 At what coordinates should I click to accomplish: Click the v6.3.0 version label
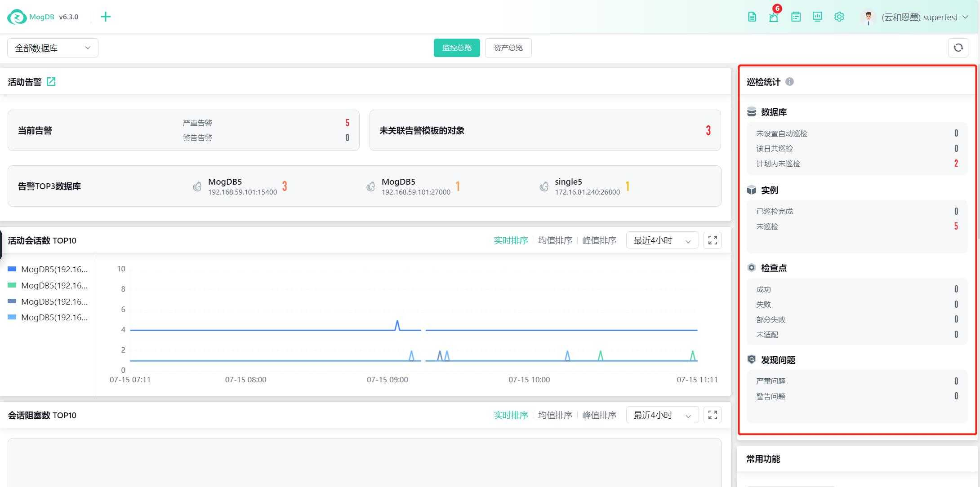pos(69,17)
